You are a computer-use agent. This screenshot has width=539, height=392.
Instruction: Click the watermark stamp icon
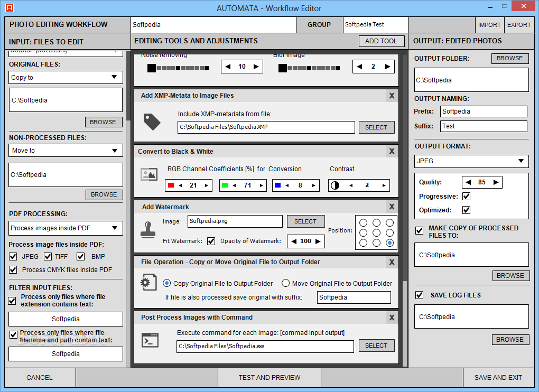coord(148,230)
